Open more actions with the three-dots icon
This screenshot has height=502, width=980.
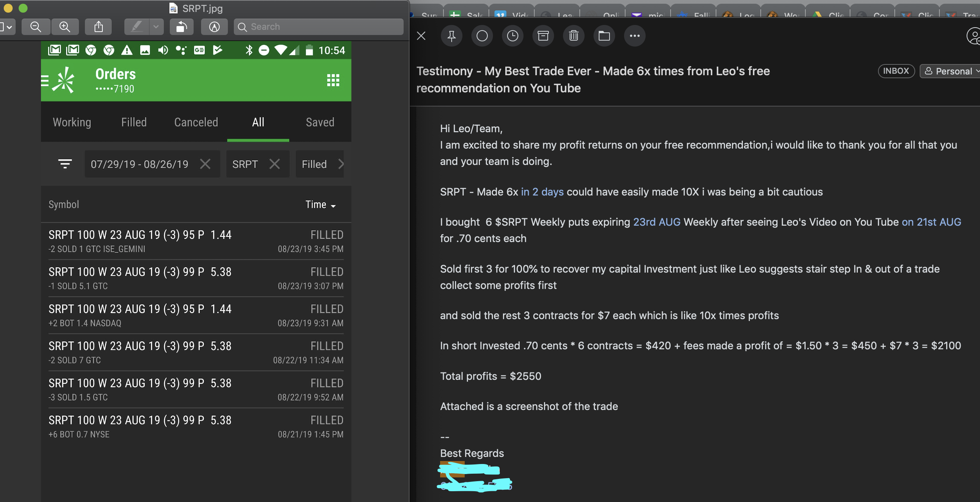click(634, 36)
